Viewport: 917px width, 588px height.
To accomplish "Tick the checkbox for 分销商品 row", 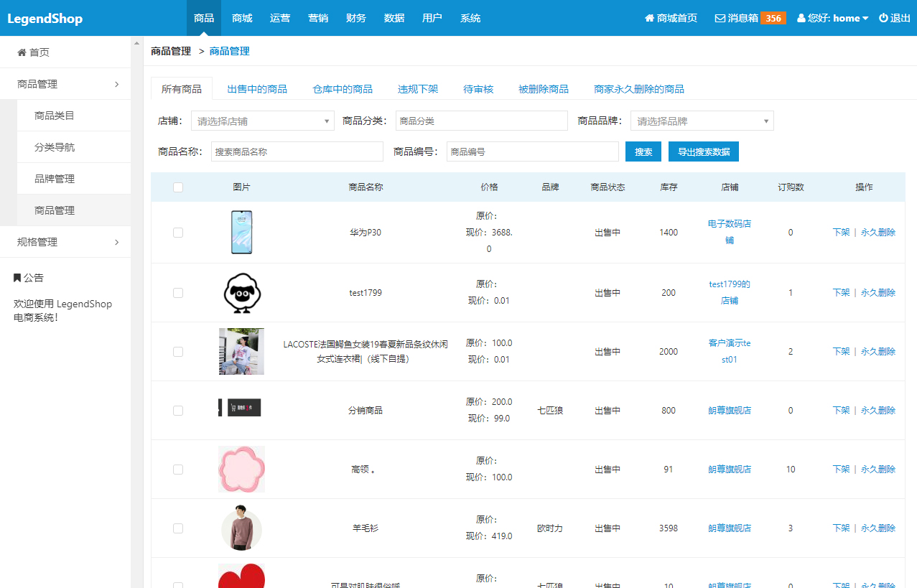I will [178, 411].
